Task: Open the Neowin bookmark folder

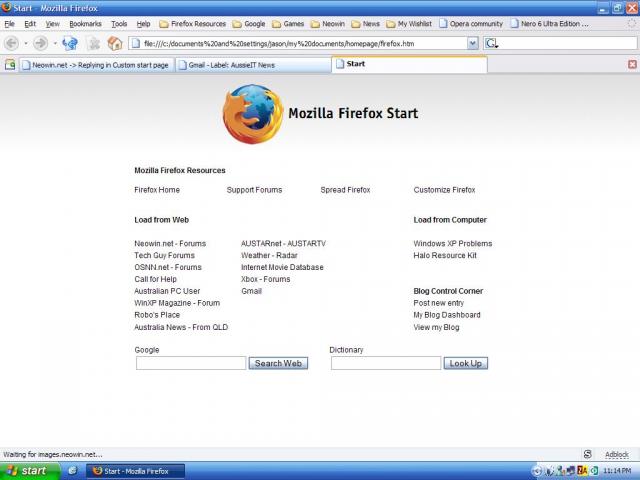Action: [x=328, y=24]
